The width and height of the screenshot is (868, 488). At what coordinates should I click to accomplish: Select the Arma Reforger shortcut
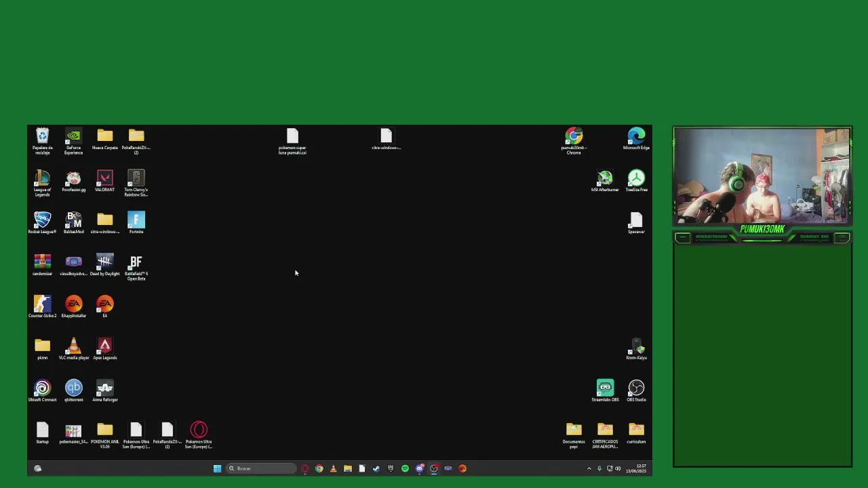[x=104, y=391]
